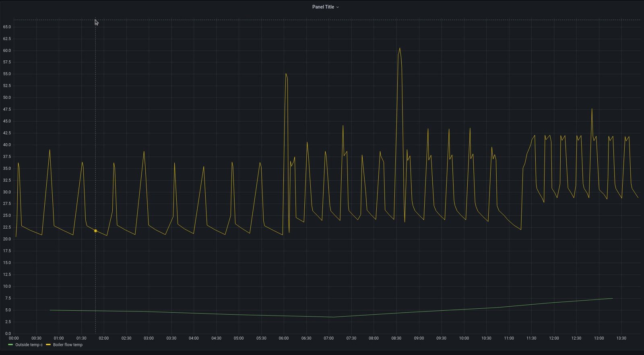Toggle the Boiler flow temp legend label
The image size is (644, 355).
coord(68,345)
